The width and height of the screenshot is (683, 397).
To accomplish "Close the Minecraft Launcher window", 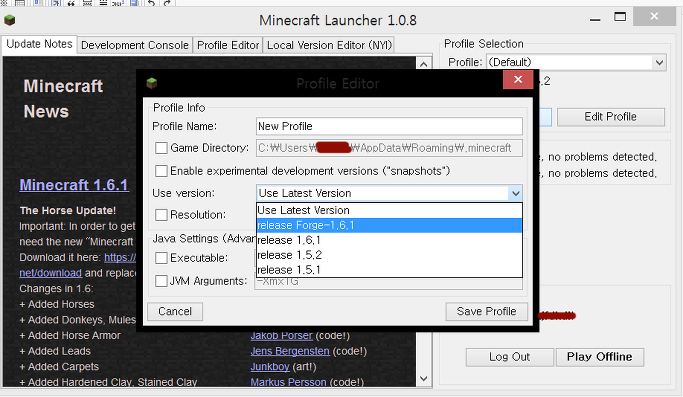I will 654,17.
